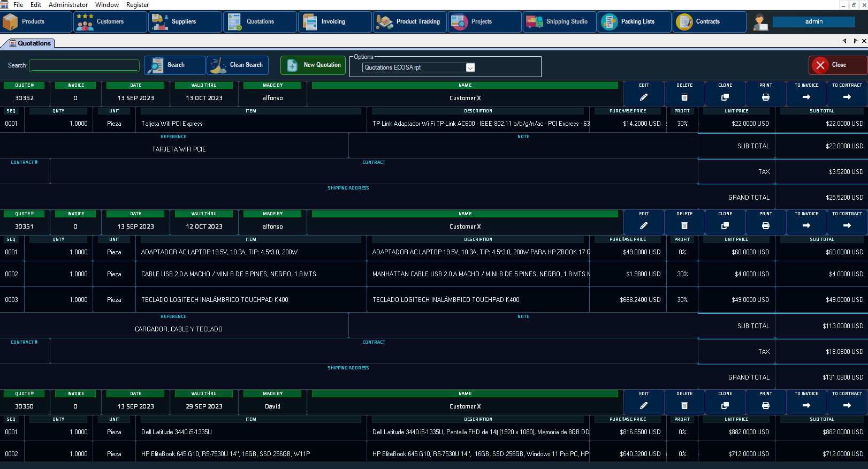Click the delete trash icon for quote 30351

(684, 225)
